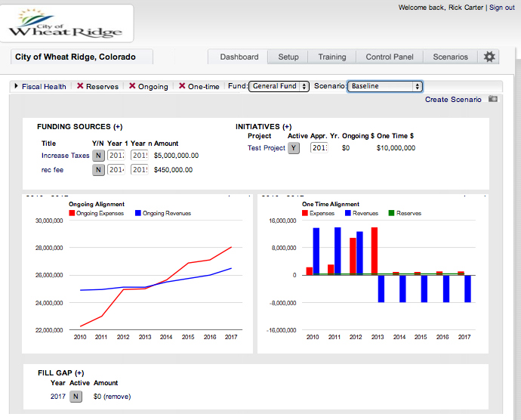Click the Test Project appropriation year field
This screenshot has height=420, width=521.
[319, 147]
